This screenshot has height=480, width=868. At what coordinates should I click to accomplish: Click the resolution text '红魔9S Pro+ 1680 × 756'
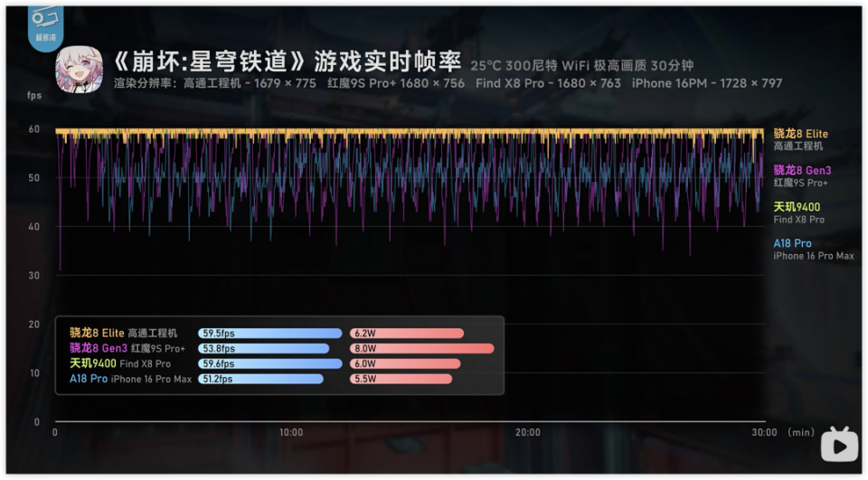point(396,83)
